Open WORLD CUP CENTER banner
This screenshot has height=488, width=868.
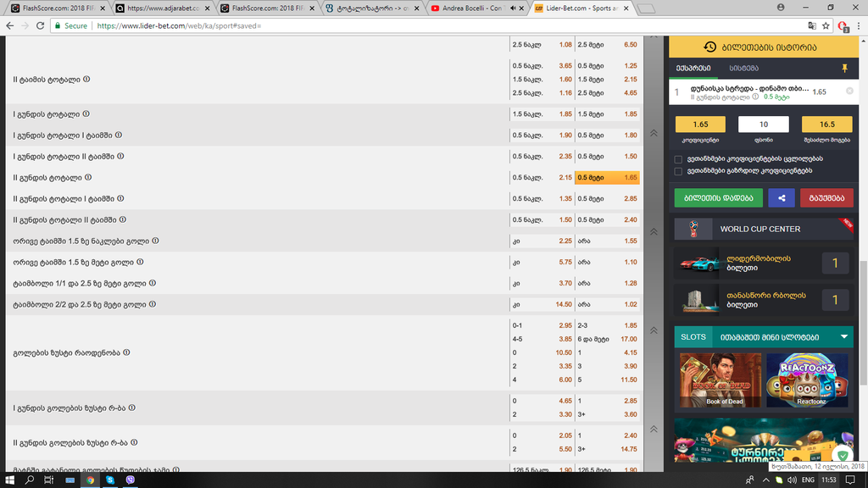point(764,229)
